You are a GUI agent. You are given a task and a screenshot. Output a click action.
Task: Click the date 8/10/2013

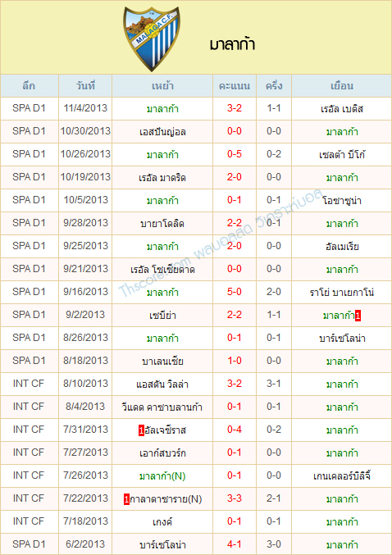[85, 384]
